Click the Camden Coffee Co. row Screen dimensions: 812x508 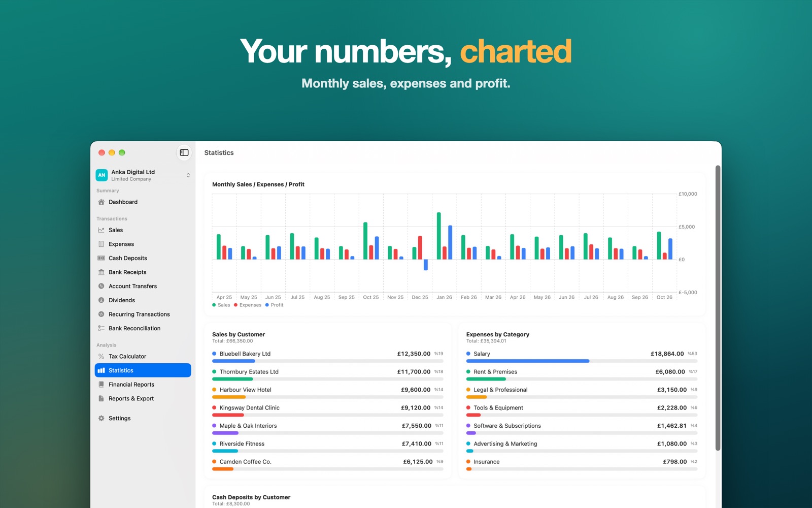[328, 465]
